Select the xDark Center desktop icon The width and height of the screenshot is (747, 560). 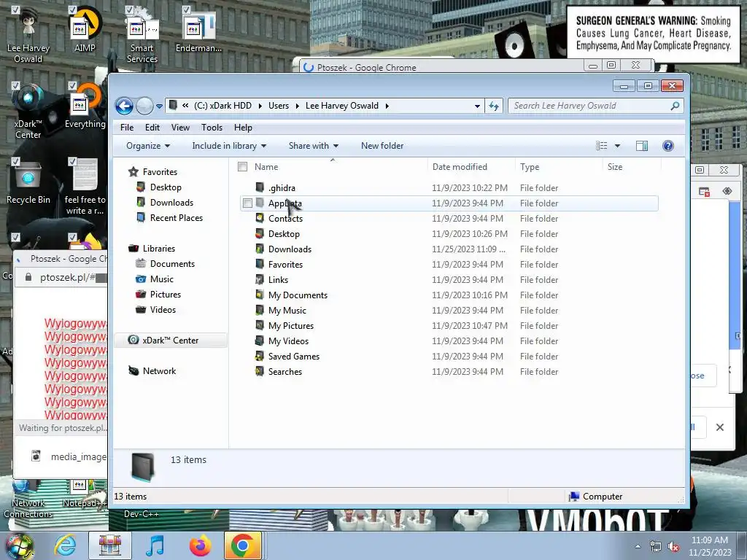click(28, 111)
